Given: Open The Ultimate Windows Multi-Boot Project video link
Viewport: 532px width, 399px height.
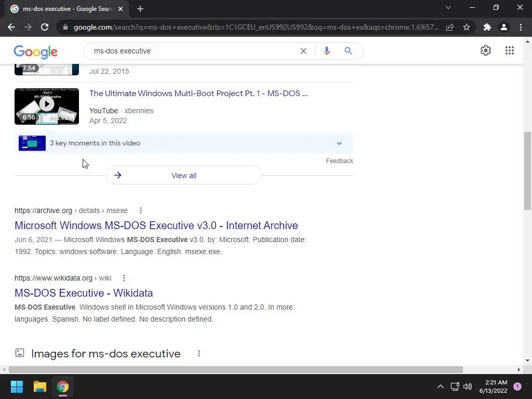Looking at the screenshot, I should (198, 94).
